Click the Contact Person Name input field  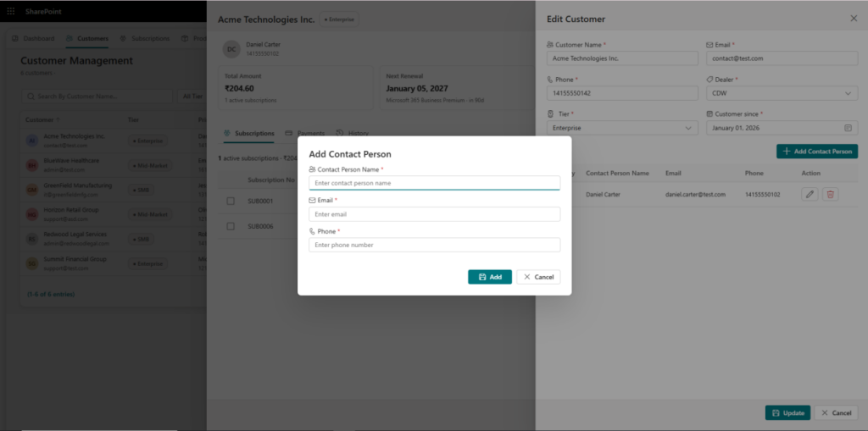coord(434,183)
